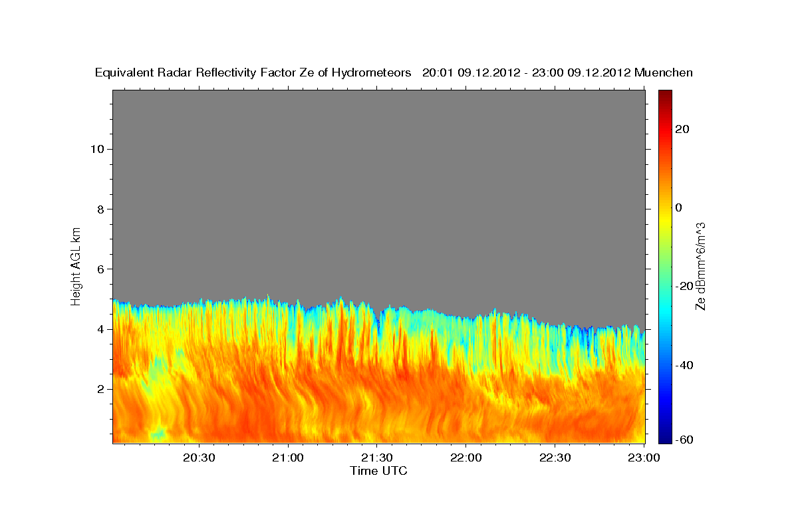Click the 'Ze dBmm^6/m^3' colorbar label
This screenshot has width=798, height=532.
pyautogui.click(x=700, y=266)
